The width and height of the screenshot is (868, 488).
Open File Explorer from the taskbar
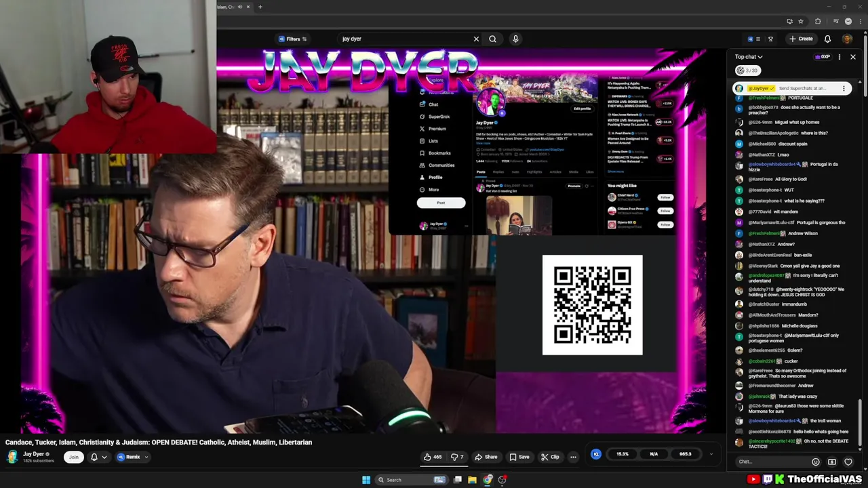coord(472,480)
